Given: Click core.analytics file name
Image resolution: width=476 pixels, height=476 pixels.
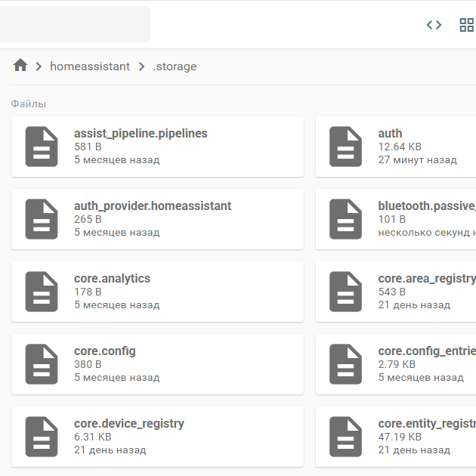Looking at the screenshot, I should 112,279.
